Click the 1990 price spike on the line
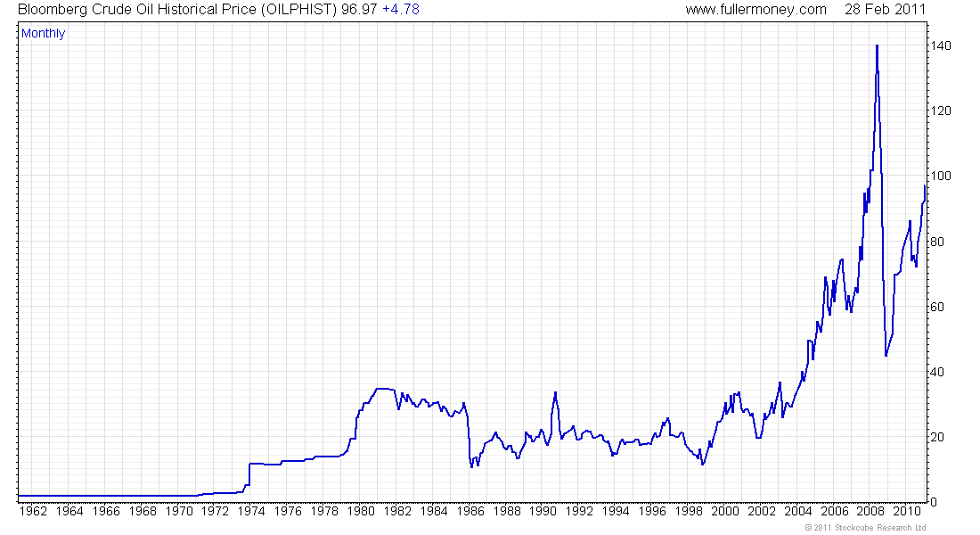 pyautogui.click(x=555, y=393)
